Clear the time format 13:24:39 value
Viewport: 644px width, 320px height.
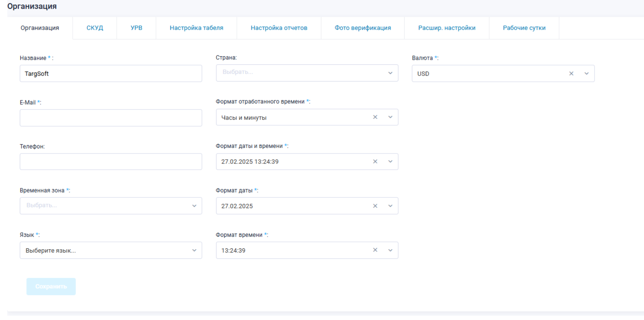[375, 251]
